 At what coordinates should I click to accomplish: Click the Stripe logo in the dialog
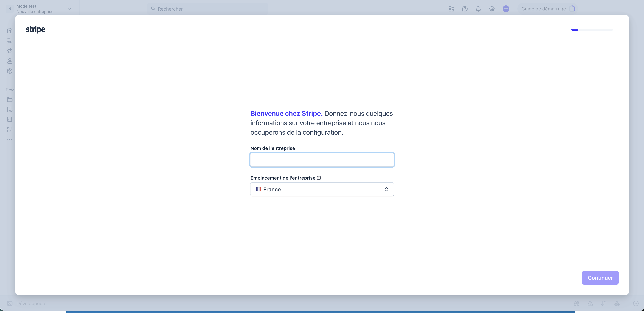pyautogui.click(x=36, y=29)
